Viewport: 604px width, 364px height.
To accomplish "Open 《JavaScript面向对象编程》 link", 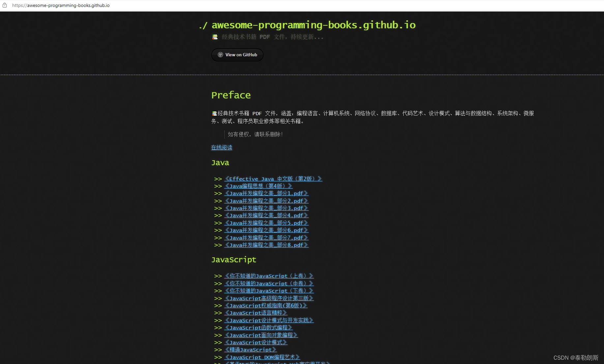I will [x=261, y=335].
